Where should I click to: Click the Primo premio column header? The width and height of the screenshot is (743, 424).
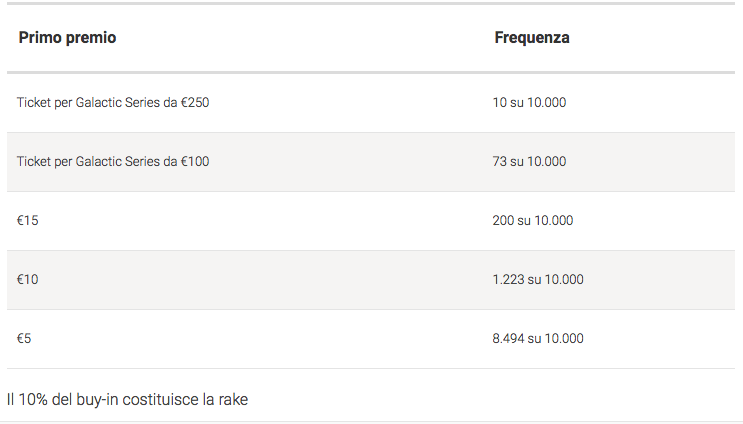(x=67, y=37)
